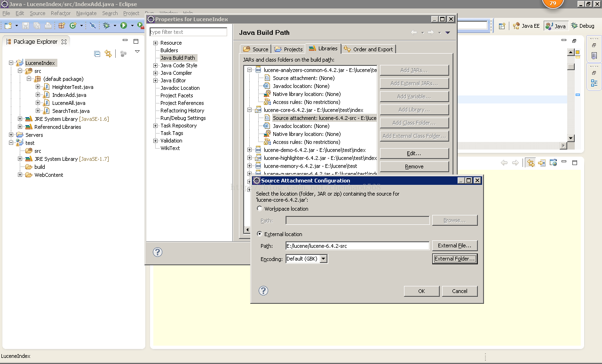
Task: Click help icon in Source Attachment dialog
Action: [263, 291]
